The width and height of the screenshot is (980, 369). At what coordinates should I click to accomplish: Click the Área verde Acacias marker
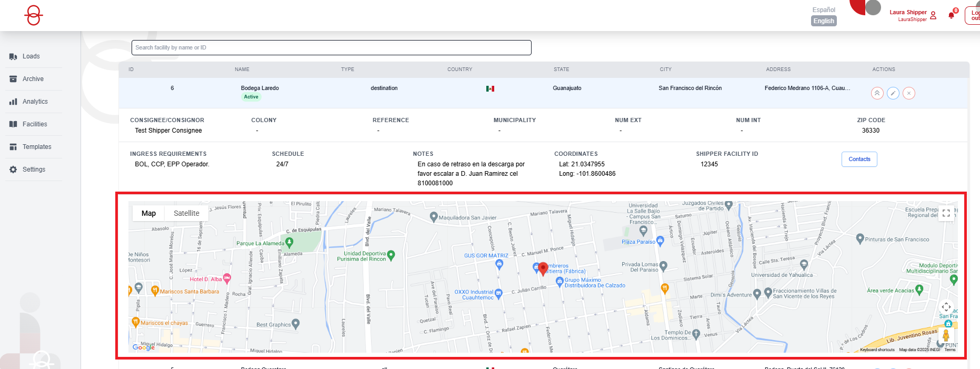[919, 289]
